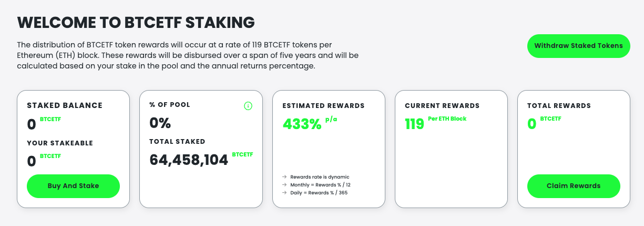The height and width of the screenshot is (226, 644).
Task: Click the info icon in % of Pool card
Action: point(248,106)
